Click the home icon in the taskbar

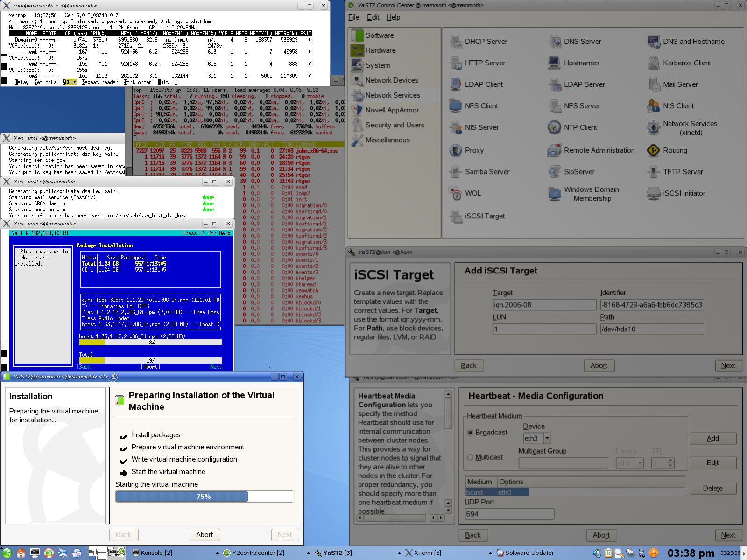21,553
